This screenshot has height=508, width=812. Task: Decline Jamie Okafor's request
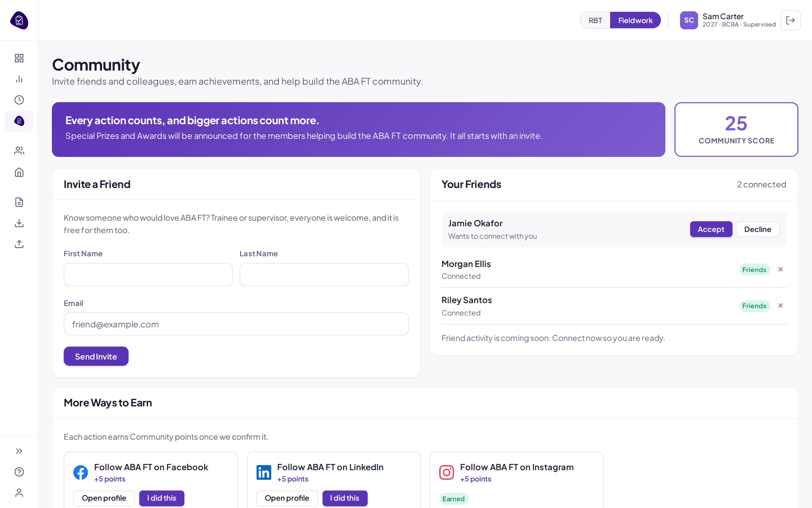758,229
